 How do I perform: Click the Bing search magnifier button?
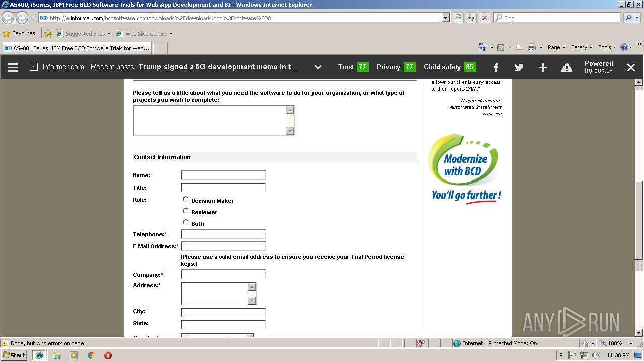[x=628, y=18]
